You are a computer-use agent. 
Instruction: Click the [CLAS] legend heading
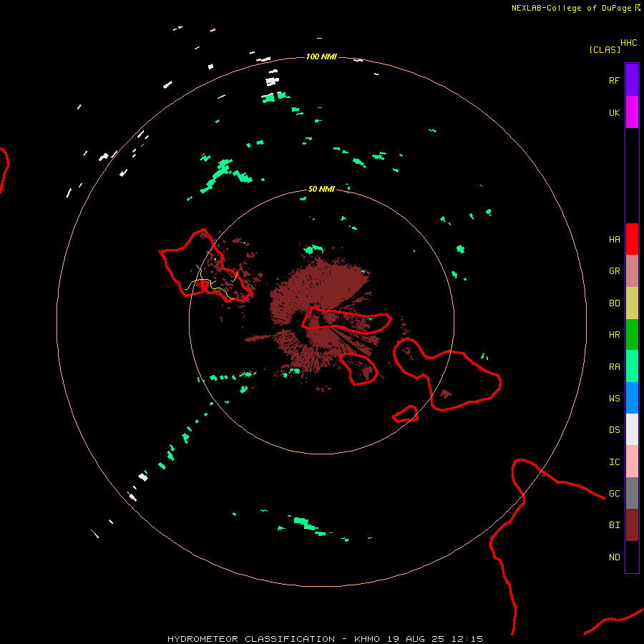pyautogui.click(x=605, y=49)
